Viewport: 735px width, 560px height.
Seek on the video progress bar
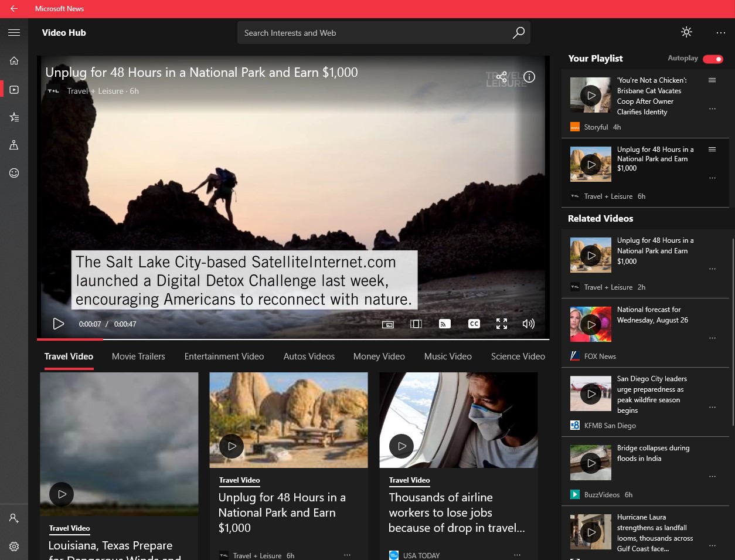point(293,339)
